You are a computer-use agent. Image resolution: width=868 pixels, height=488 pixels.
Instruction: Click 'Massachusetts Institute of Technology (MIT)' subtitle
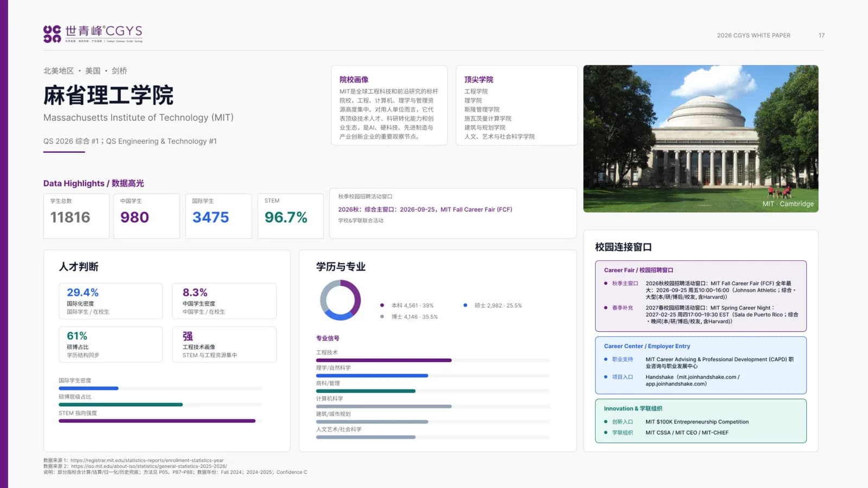click(x=138, y=118)
